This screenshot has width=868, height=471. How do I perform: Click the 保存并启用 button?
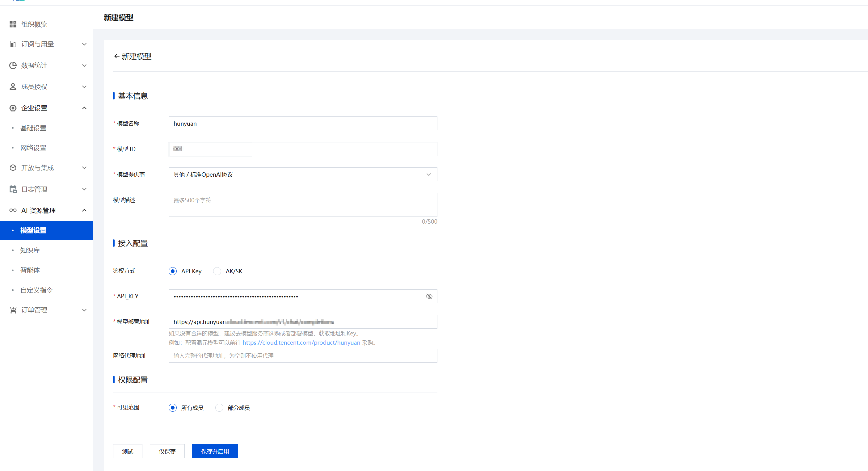[215, 451]
